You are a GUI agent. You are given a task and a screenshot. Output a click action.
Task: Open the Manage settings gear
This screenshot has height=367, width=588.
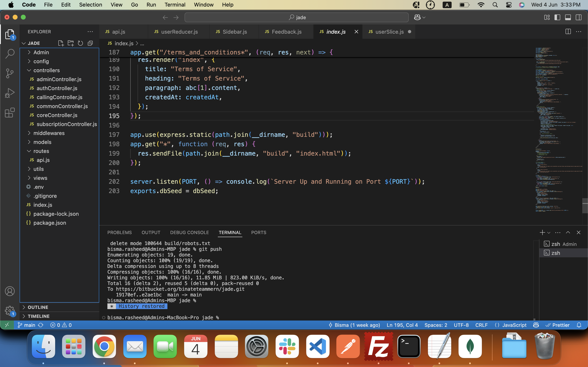[x=10, y=311]
